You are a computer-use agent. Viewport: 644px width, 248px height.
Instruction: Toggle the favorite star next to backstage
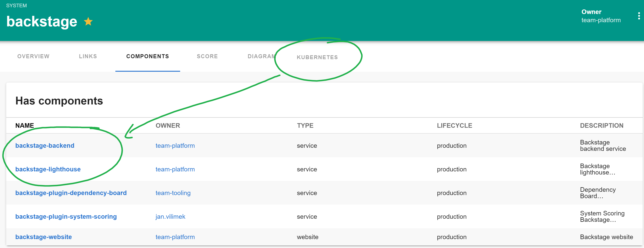[88, 21]
